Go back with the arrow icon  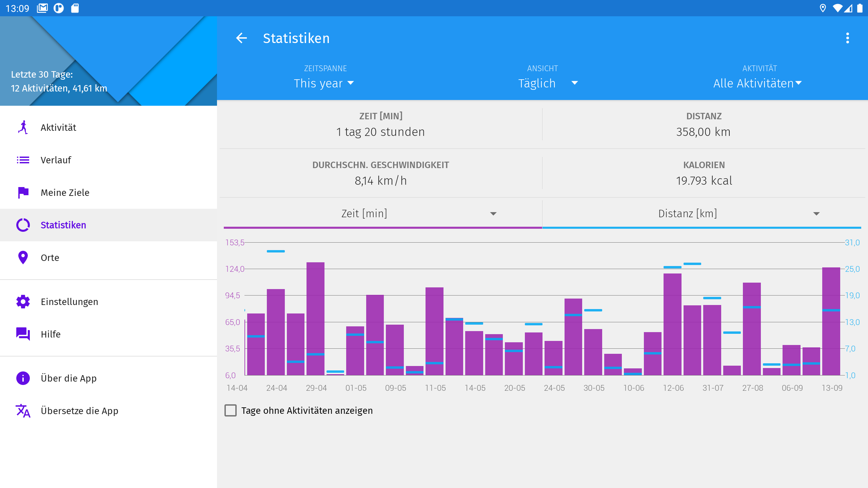241,38
